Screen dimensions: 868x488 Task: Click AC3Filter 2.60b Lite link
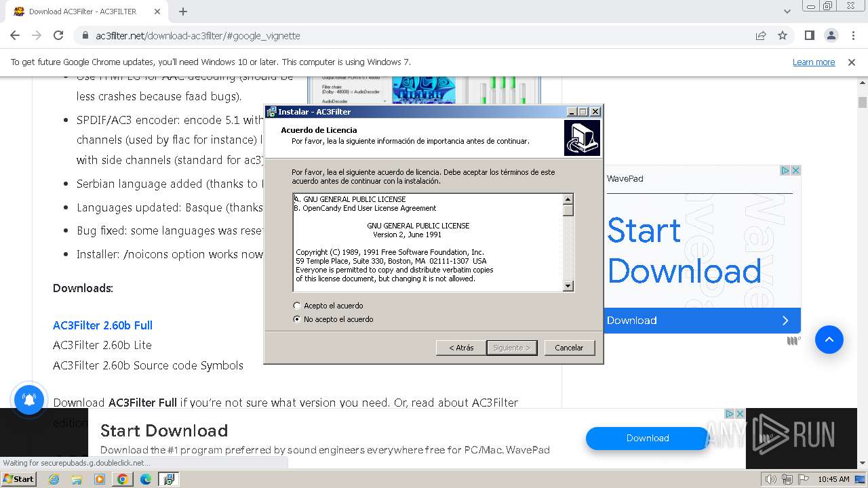(x=102, y=345)
